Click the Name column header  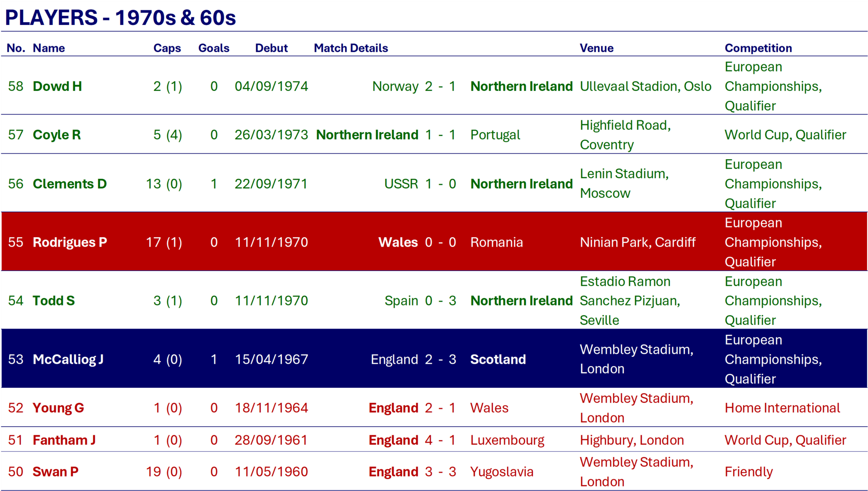coord(49,48)
